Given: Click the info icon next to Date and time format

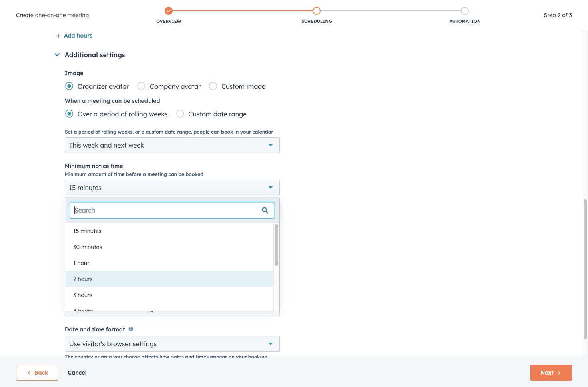Looking at the screenshot, I should pos(131,329).
